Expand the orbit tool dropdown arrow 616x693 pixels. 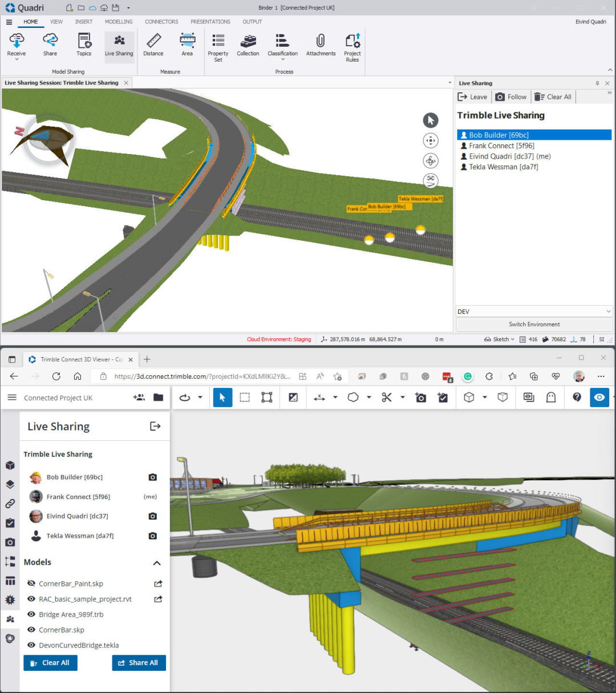pyautogui.click(x=200, y=398)
